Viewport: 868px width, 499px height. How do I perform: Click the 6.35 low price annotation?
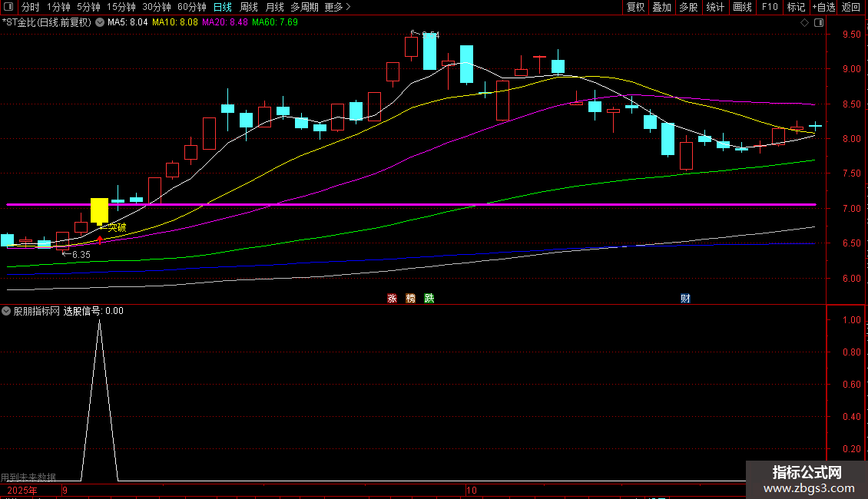click(77, 254)
